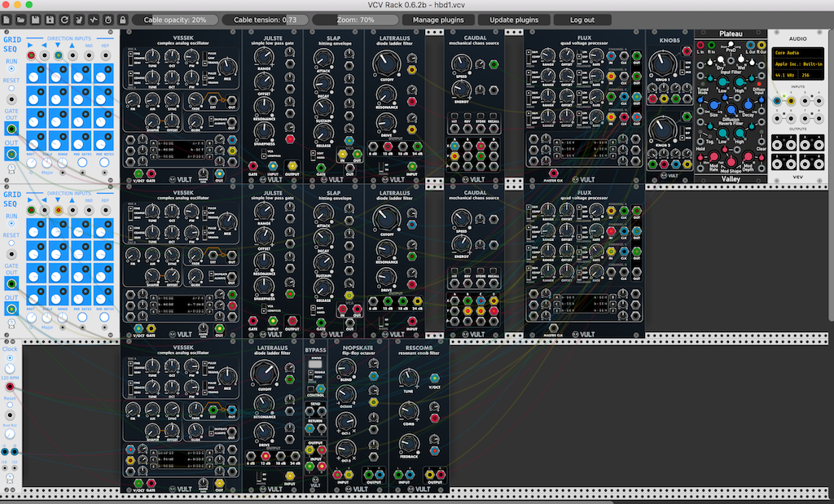834x504 pixels.
Task: Open the engine sample rate stopwatch icon
Action: 108,20
